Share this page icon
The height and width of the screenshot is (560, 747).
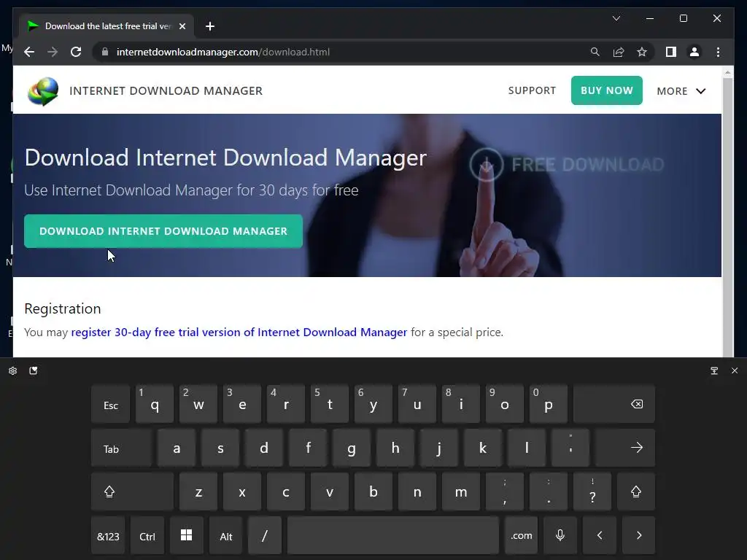[x=619, y=52]
